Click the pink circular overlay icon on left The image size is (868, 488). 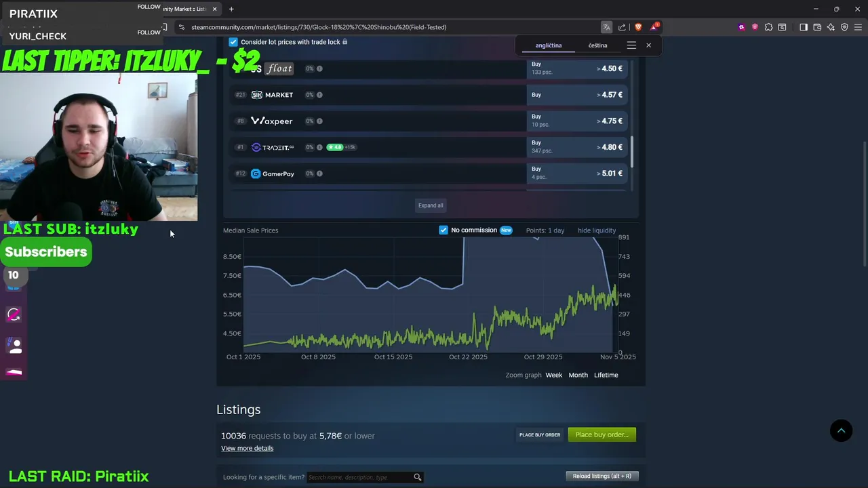[x=14, y=314]
